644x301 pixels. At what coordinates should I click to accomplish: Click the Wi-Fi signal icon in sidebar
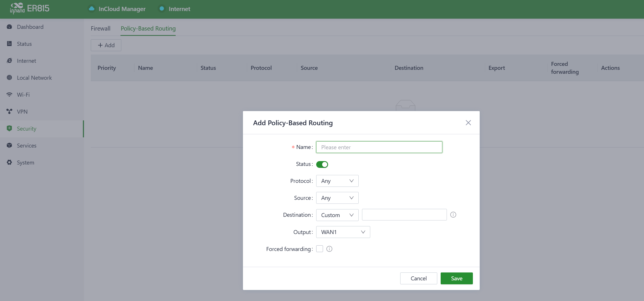tap(9, 95)
